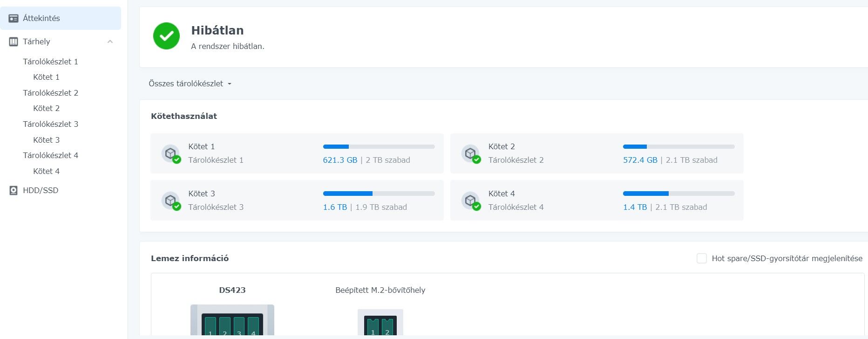Click the Kötet 4 card title
The height and width of the screenshot is (339, 868).
coord(502,194)
